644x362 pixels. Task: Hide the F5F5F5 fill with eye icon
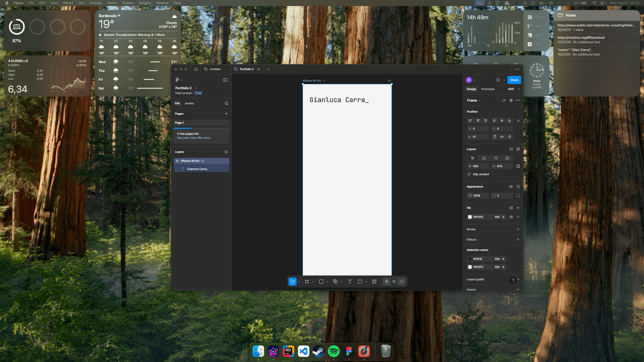pyautogui.click(x=511, y=217)
